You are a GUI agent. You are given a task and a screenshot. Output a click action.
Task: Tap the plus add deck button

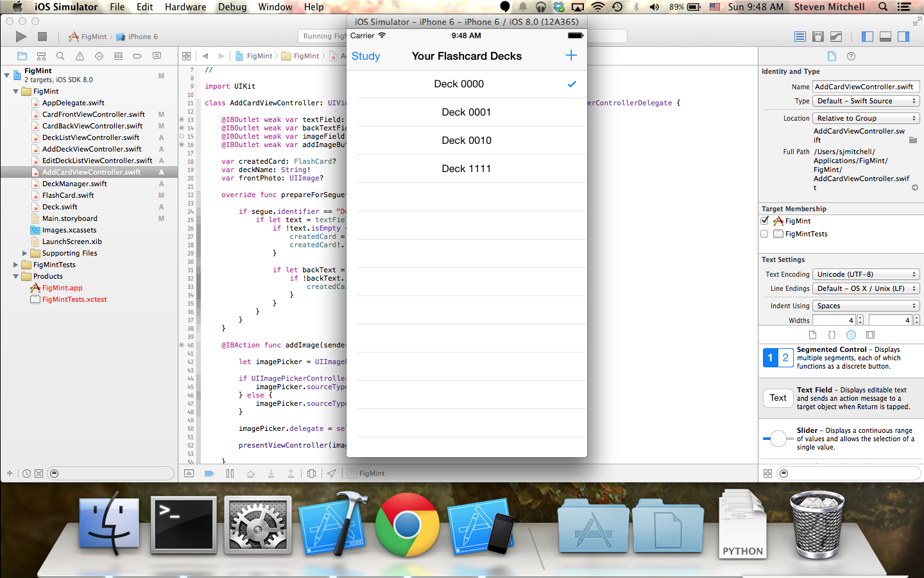pyautogui.click(x=571, y=55)
